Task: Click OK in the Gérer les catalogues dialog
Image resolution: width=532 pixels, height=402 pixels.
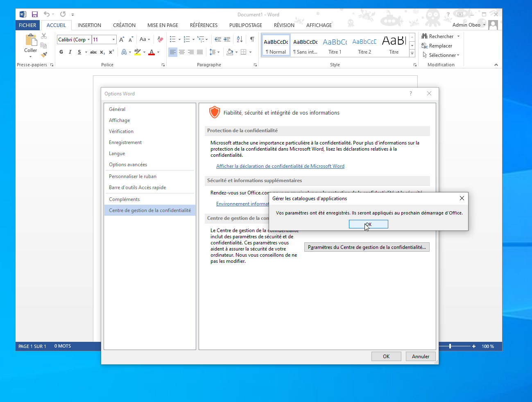Action: click(x=368, y=224)
